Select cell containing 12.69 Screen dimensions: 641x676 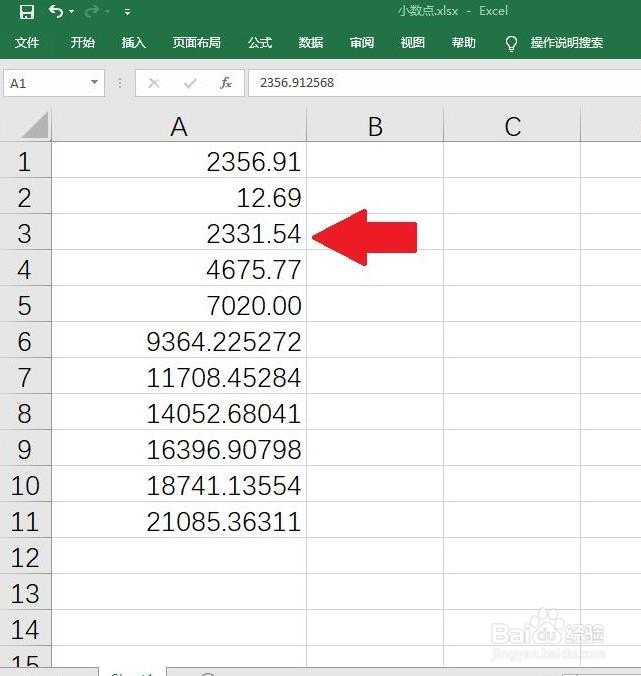pos(179,197)
